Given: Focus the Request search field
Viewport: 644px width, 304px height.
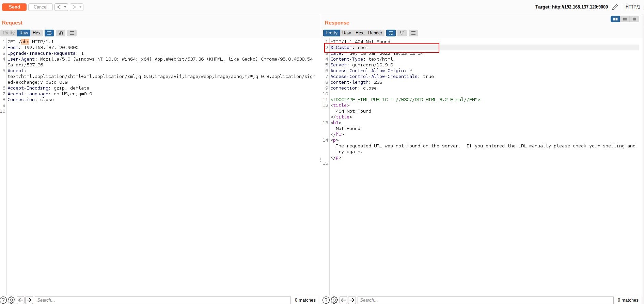Looking at the screenshot, I should 163,300.
